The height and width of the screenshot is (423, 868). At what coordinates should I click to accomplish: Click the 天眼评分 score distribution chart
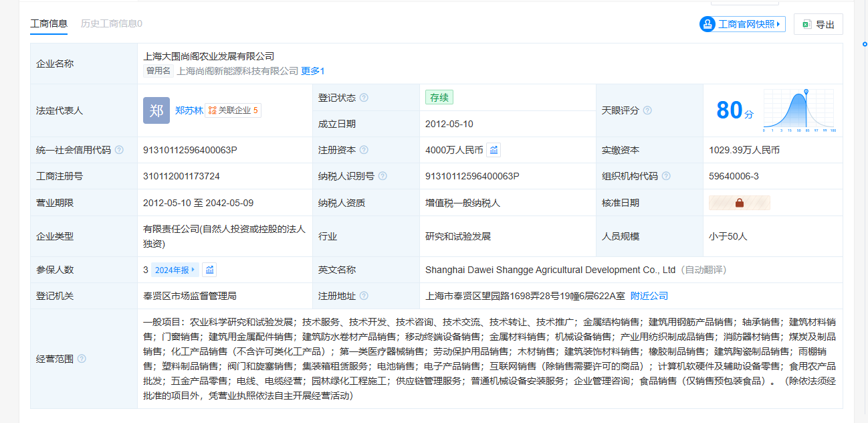[x=800, y=110]
